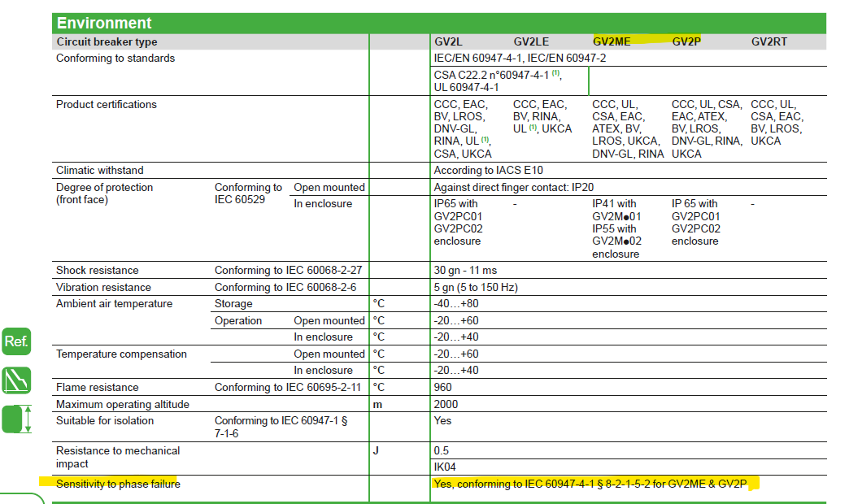This screenshot has width=849, height=504.
Task: Click GV2ME certifications cell with DNV-GL, RINA
Action: pyautogui.click(x=628, y=128)
